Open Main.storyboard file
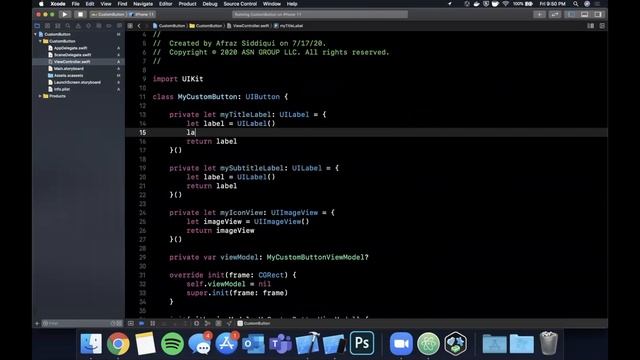The width and height of the screenshot is (640, 360). pyautogui.click(x=68, y=69)
